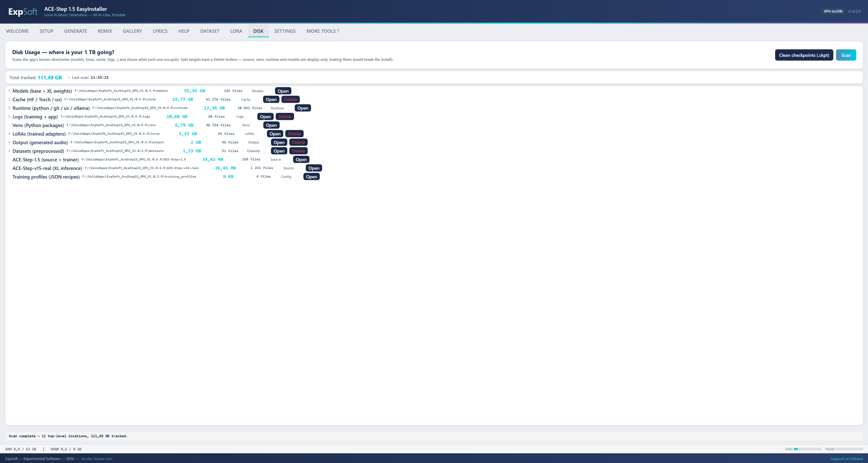This screenshot has width=868, height=463.
Task: Open the MORE TOOLS tab
Action: pos(323,31)
